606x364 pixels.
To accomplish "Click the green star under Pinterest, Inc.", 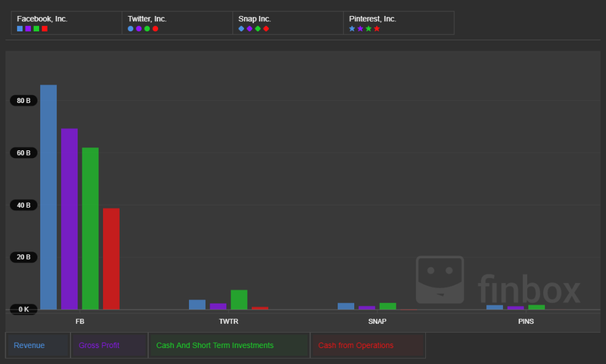I will (368, 28).
